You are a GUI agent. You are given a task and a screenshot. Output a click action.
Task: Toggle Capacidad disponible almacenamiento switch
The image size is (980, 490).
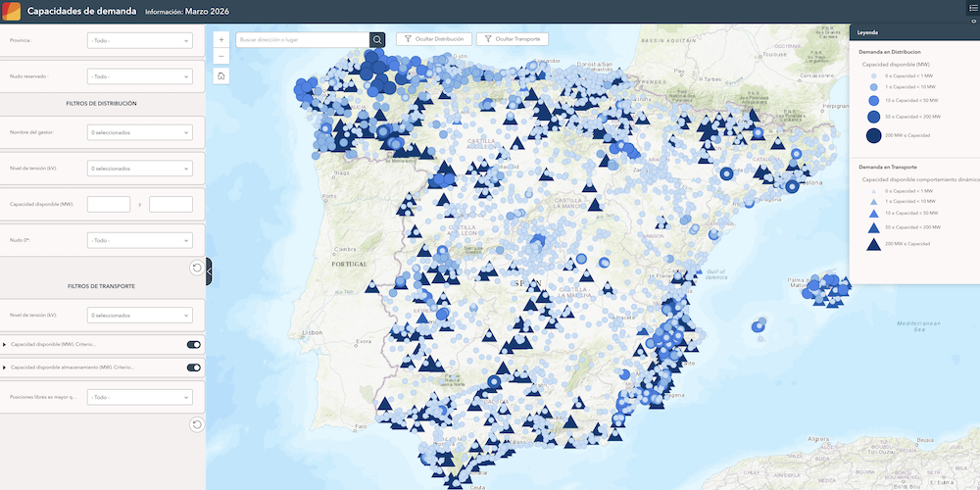point(193,367)
